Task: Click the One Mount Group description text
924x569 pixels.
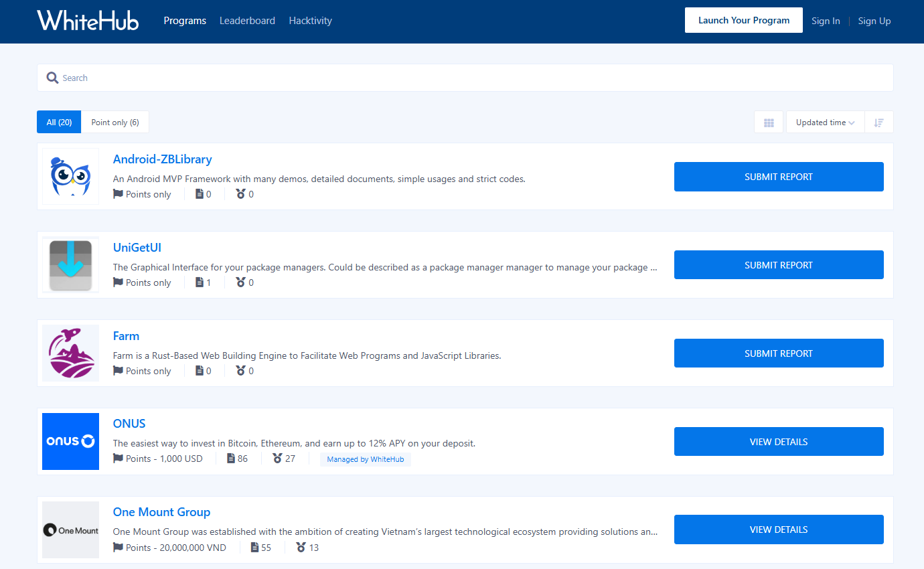Action: [x=386, y=532]
